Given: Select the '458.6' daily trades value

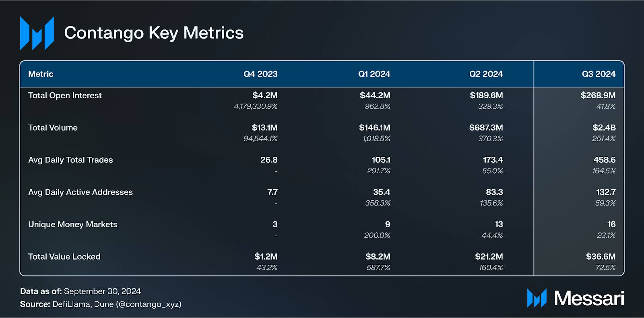Looking at the screenshot, I should coord(605,160).
